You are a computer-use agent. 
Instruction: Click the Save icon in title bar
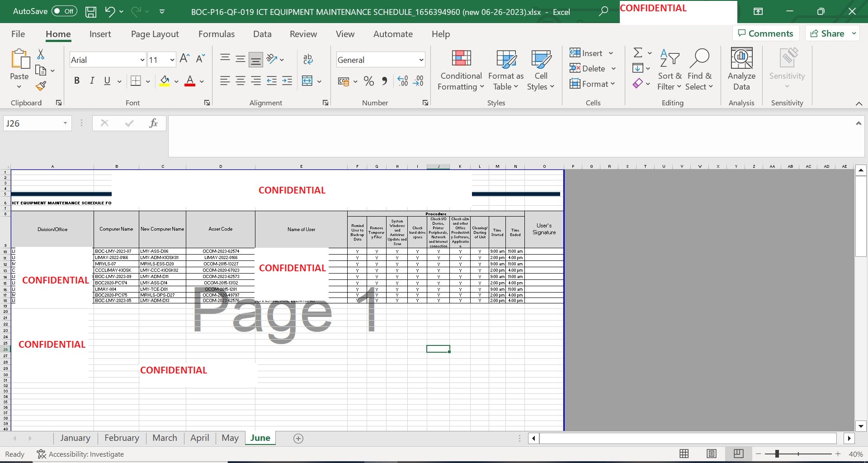[x=91, y=12]
